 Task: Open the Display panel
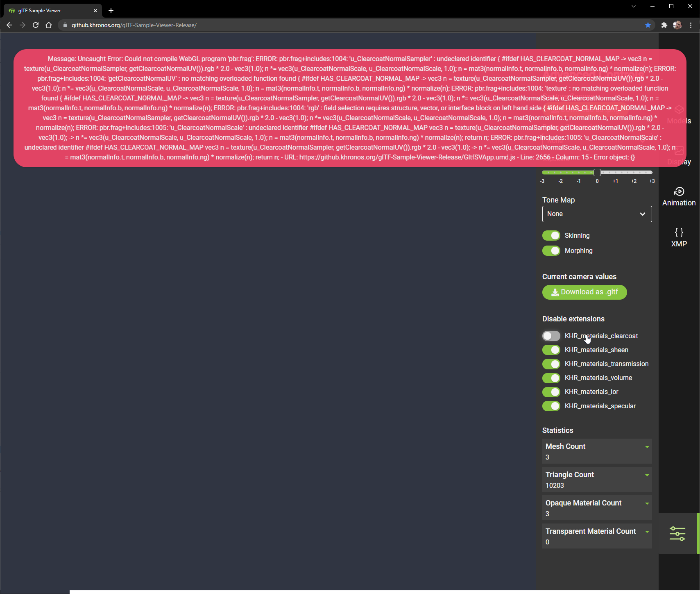coord(678,155)
